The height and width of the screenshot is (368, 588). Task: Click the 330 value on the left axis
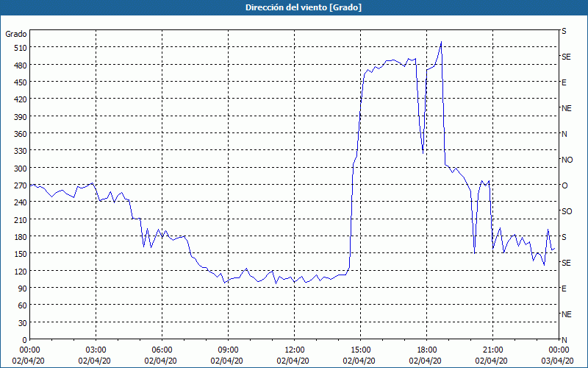[21, 151]
